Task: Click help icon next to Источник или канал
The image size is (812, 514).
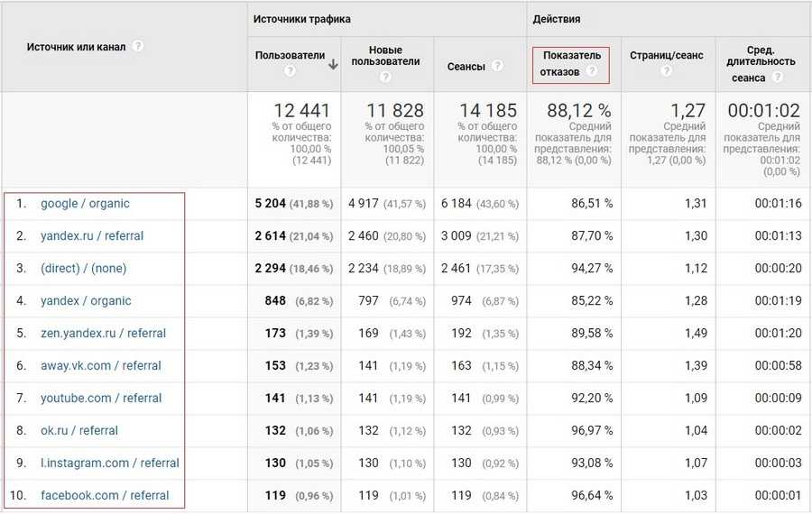Action: pos(138,46)
